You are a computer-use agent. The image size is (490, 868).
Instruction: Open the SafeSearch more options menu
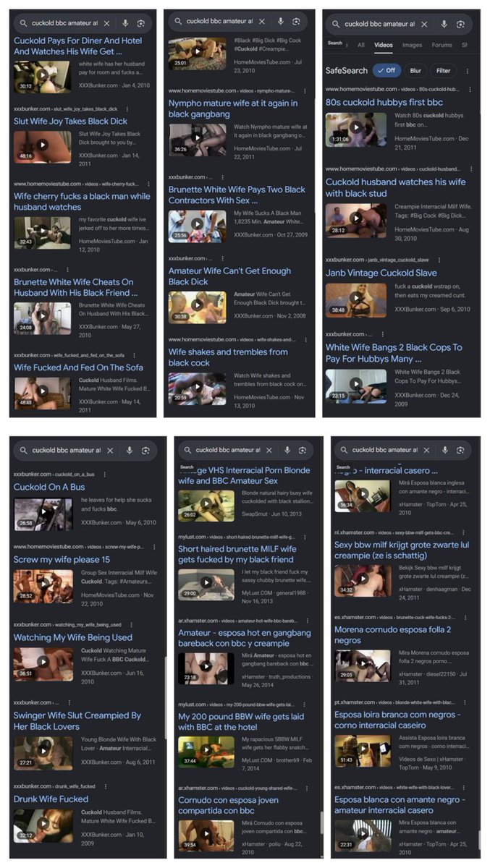(468, 71)
